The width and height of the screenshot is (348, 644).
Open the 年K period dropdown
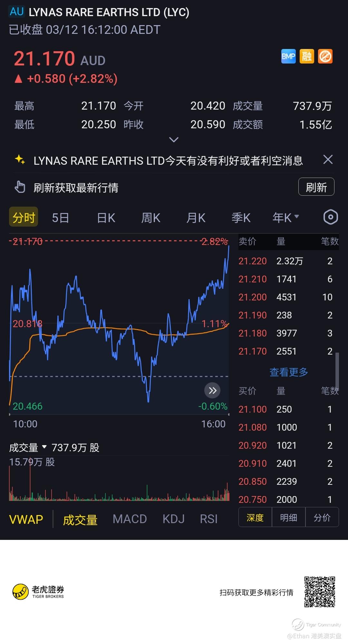[286, 218]
